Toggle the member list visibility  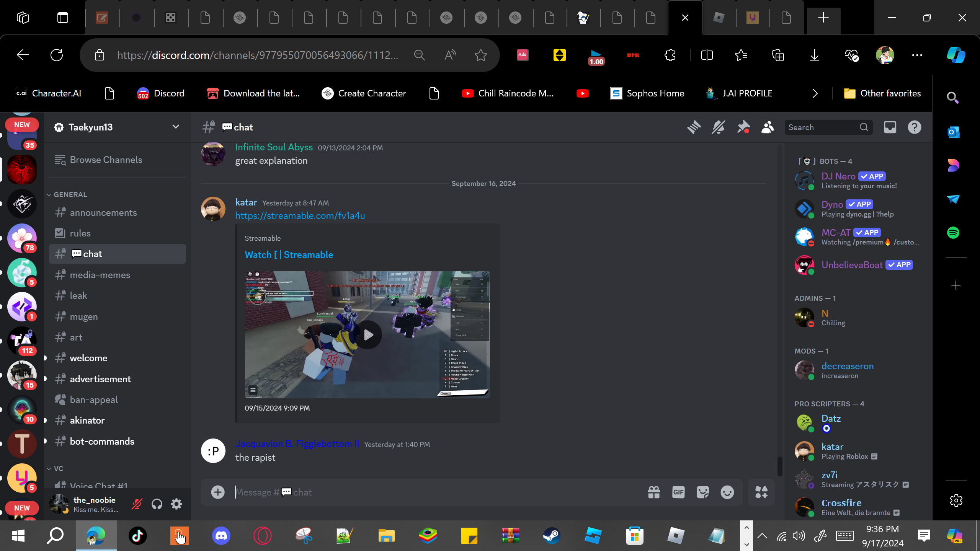[x=768, y=127]
